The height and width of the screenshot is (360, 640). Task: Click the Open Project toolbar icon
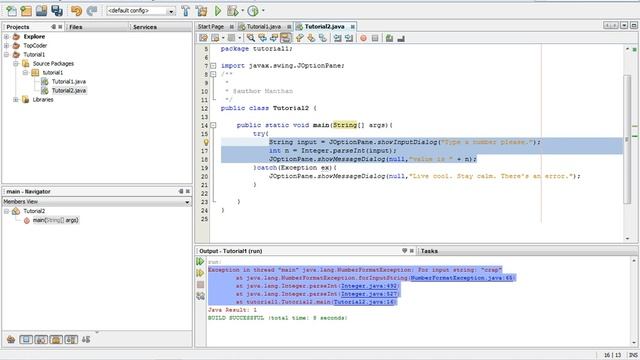point(41,11)
